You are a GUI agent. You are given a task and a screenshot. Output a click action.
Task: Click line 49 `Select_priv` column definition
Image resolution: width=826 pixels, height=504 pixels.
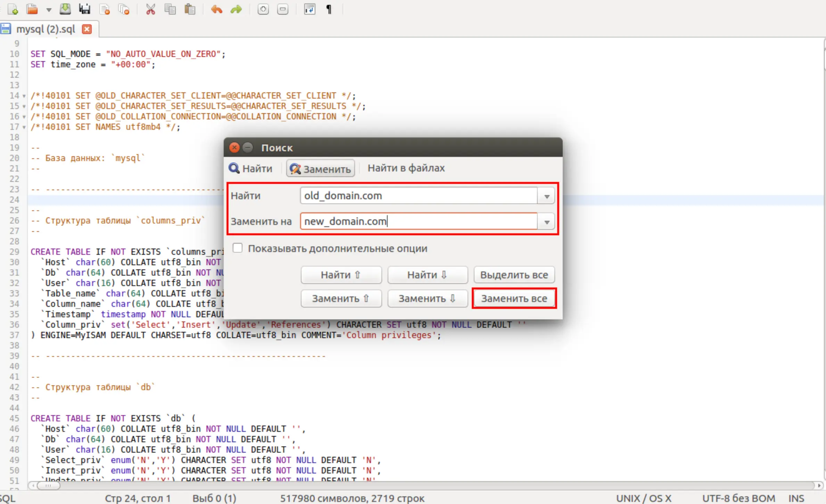(211, 460)
